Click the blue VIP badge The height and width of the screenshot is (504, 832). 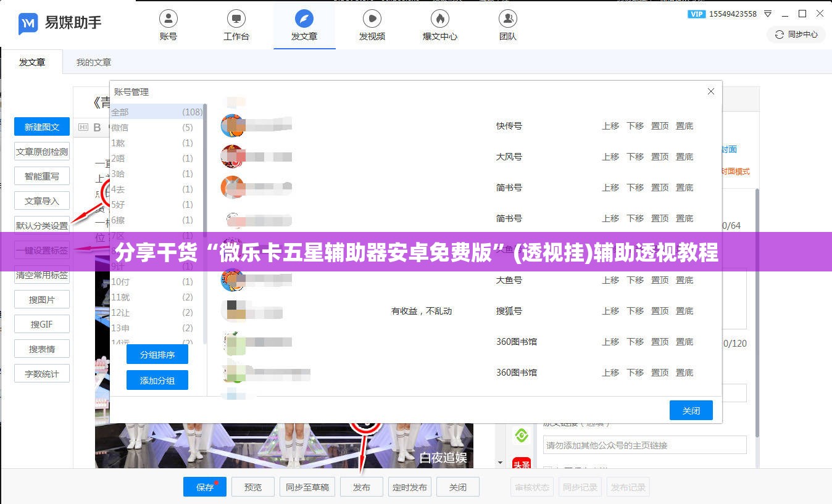(696, 14)
